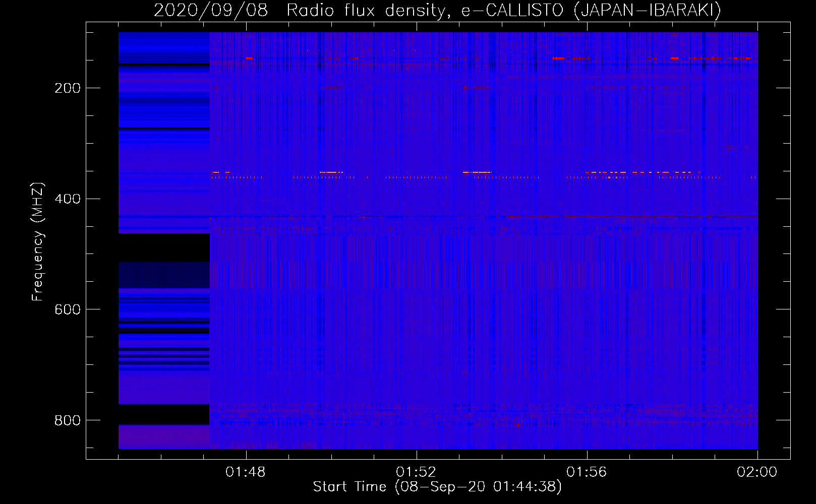Click the 'Start Time (08-Sep-20 01:44:38)' label
The image size is (816, 504).
[x=437, y=487]
